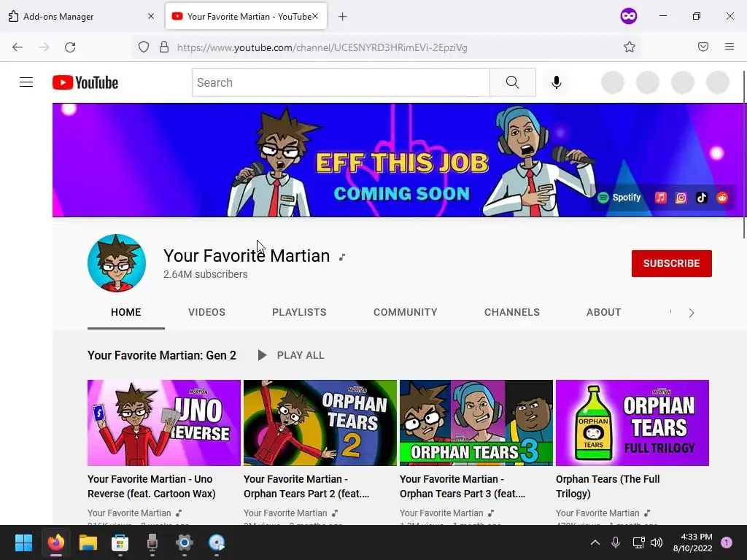Close the Your Favorite Martian tab

point(315,16)
